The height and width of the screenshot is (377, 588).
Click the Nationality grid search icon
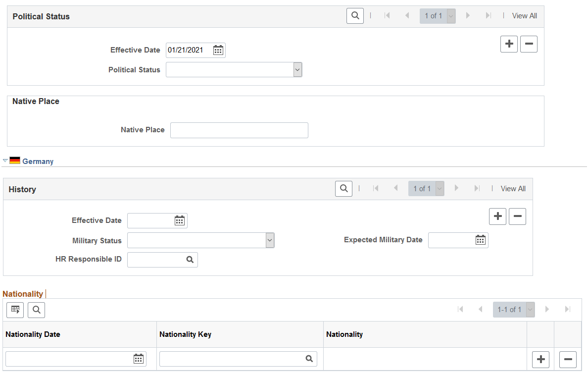[36, 310]
